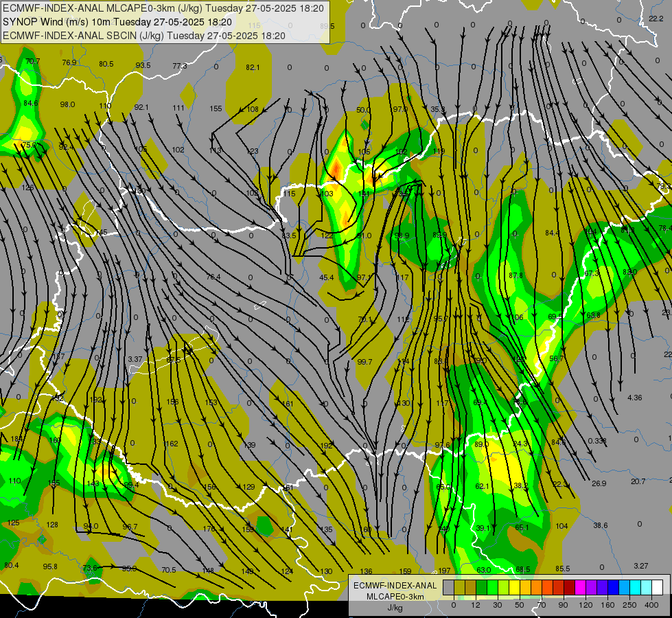672x618 pixels.
Task: Click the 70.7 value on the map
Action: tap(32, 61)
